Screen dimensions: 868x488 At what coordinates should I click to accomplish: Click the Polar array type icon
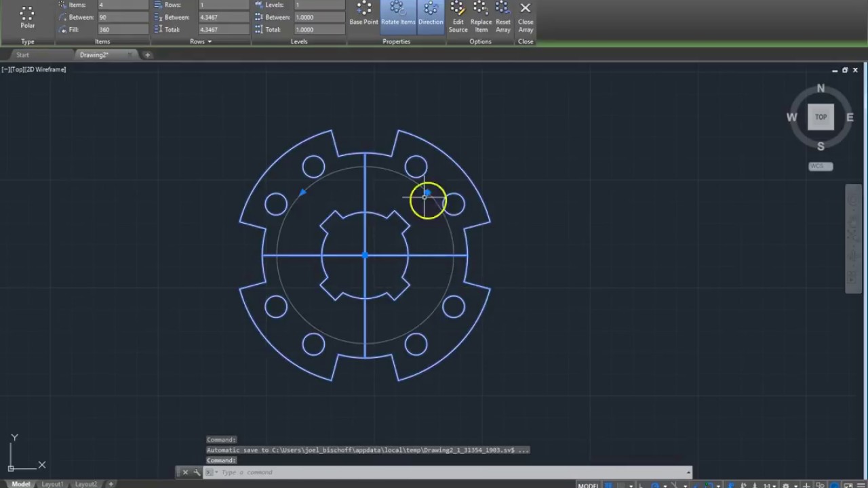point(27,18)
